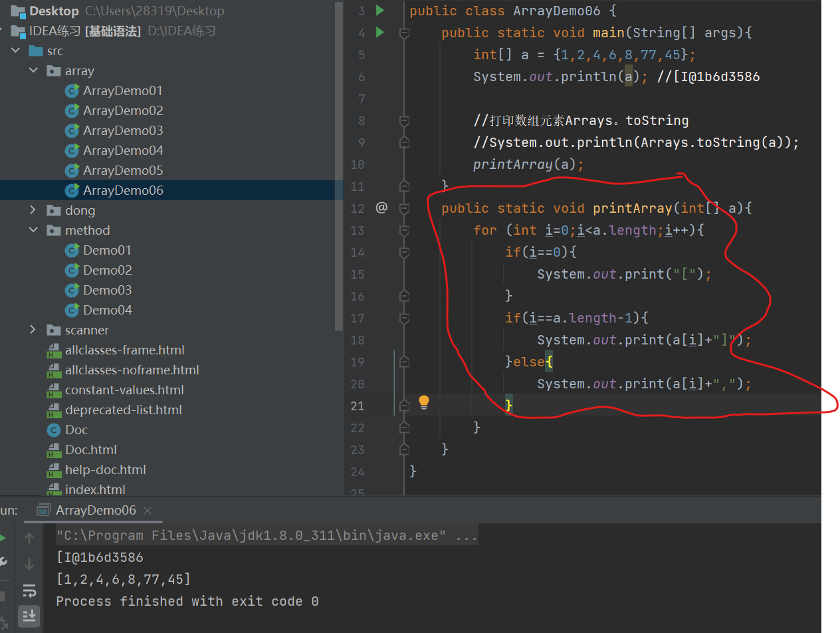Image resolution: width=840 pixels, height=633 pixels.
Task: Click line number 7 in the gutter
Action: [361, 98]
